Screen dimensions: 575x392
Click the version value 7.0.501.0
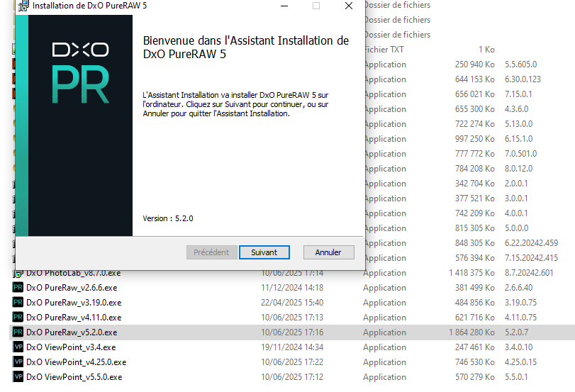(520, 154)
